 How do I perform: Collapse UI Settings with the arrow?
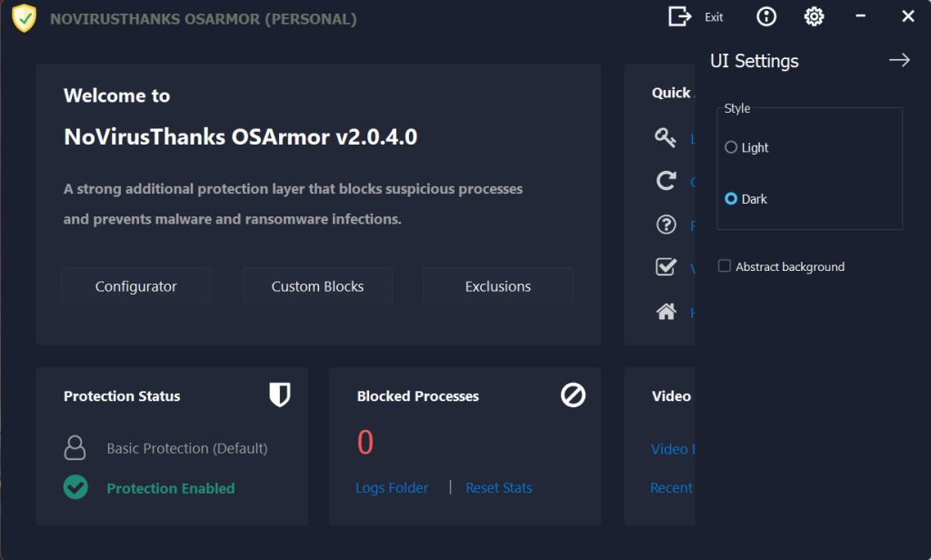899,60
